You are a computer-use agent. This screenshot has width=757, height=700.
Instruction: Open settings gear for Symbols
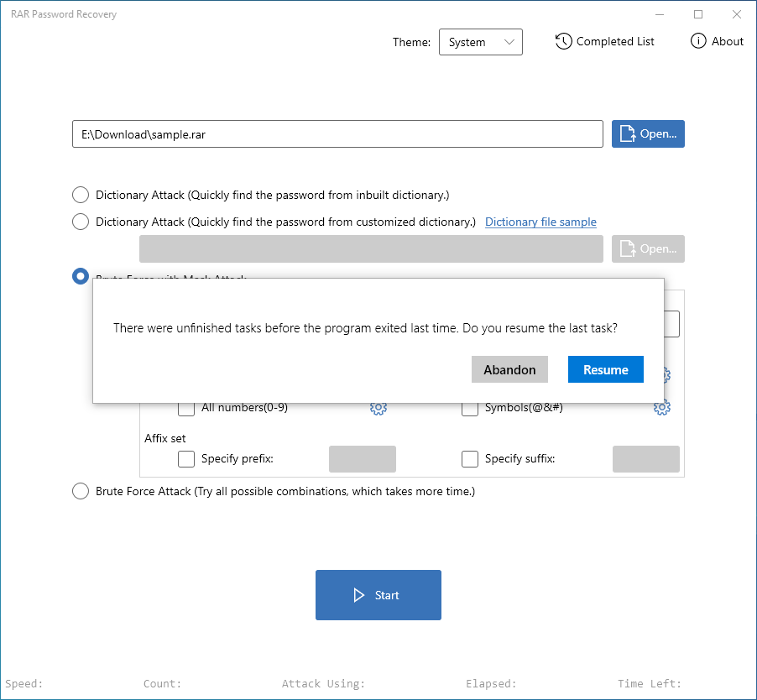point(662,407)
